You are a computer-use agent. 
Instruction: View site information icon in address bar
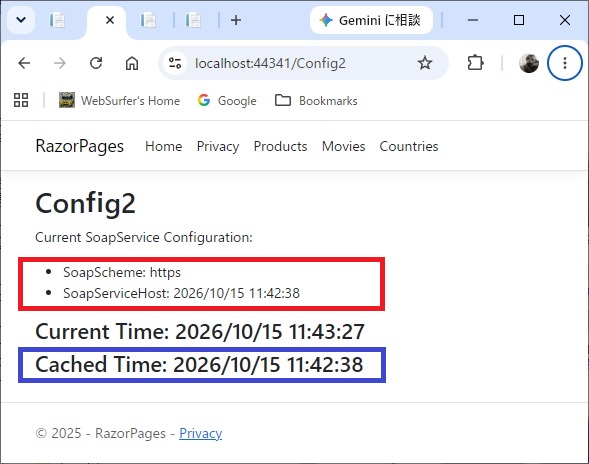click(x=175, y=63)
